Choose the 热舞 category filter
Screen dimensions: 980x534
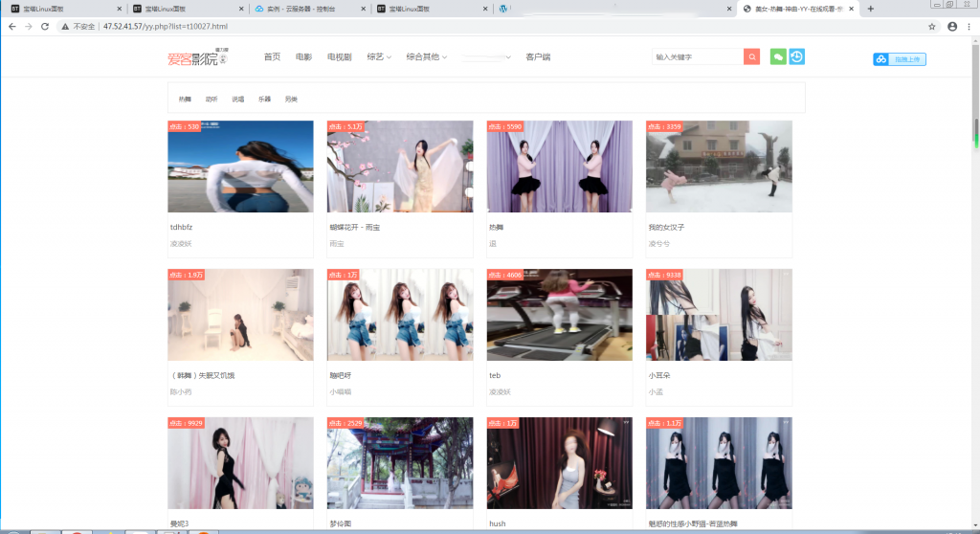[x=186, y=100]
